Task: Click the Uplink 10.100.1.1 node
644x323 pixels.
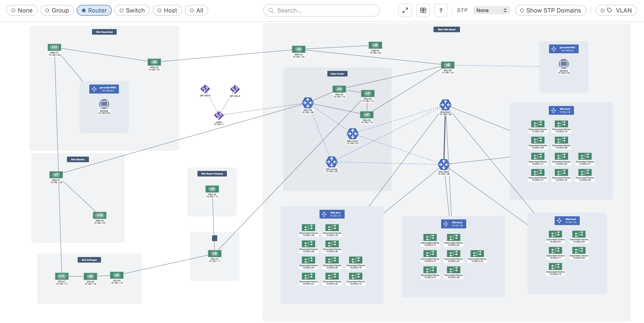Action: [x=219, y=115]
